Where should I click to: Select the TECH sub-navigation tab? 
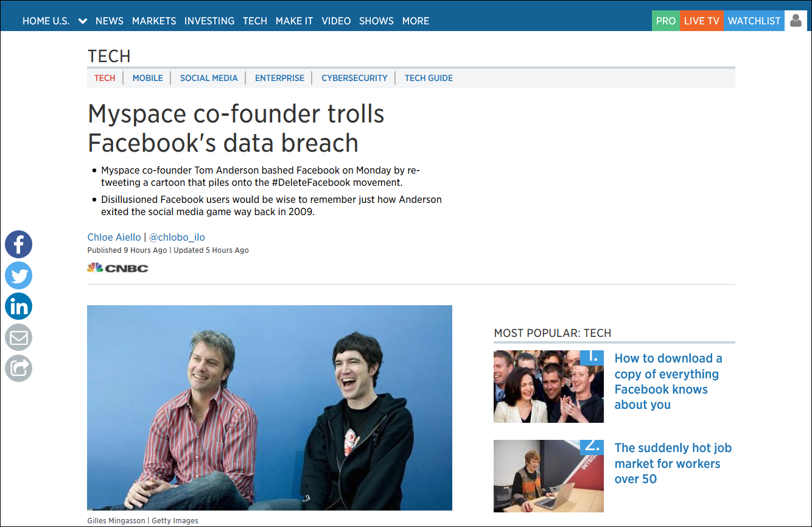coord(105,78)
